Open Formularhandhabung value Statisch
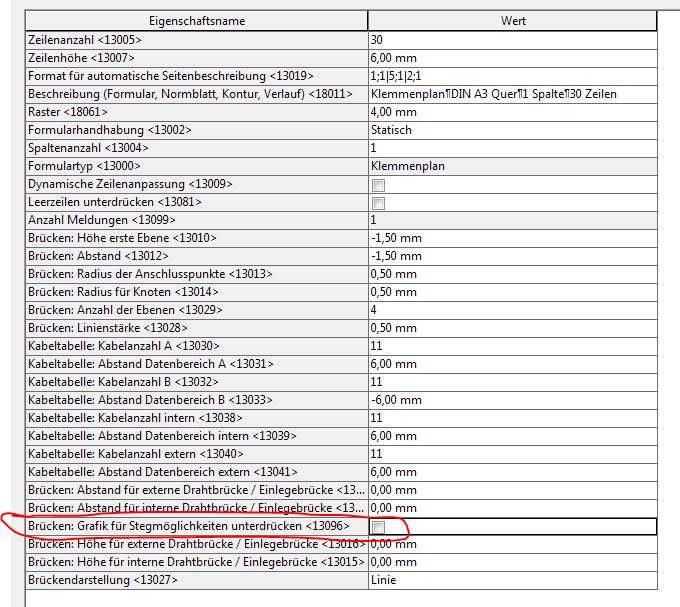This screenshot has width=680, height=607. tap(513, 130)
